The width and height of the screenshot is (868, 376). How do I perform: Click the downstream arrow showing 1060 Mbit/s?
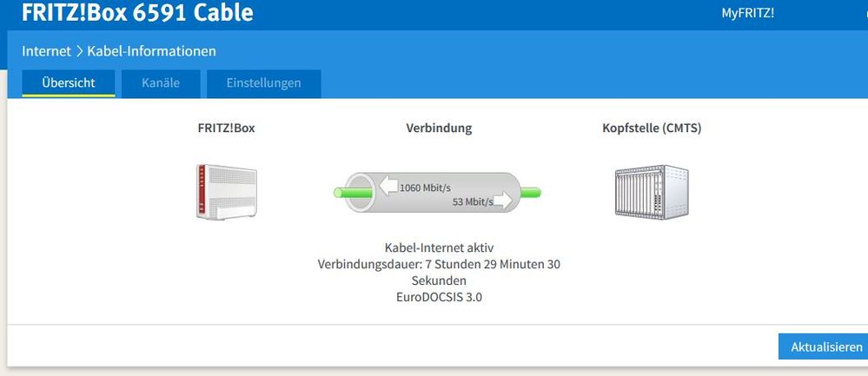387,185
